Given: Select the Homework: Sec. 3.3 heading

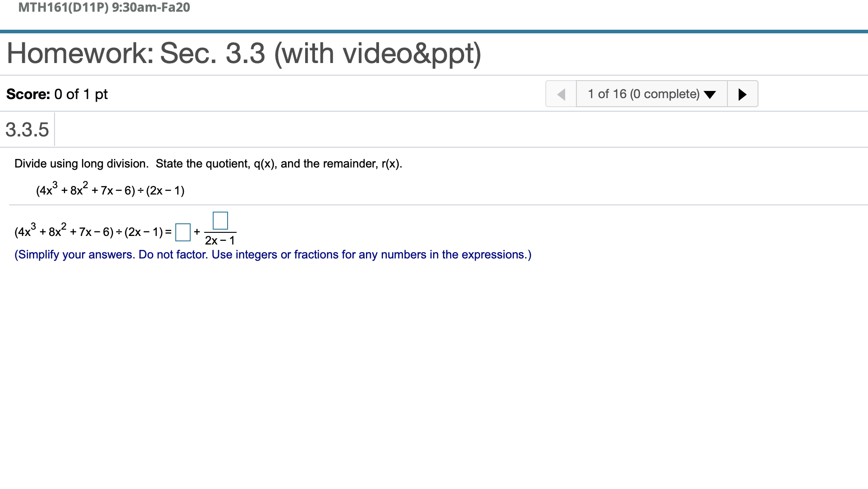Looking at the screenshot, I should [244, 53].
